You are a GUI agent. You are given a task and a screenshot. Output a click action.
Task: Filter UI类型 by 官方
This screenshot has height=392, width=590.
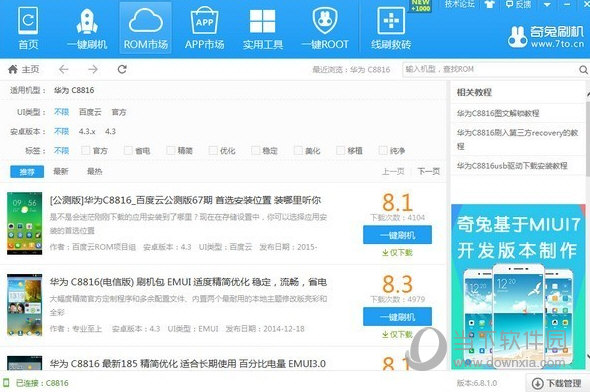pos(119,112)
